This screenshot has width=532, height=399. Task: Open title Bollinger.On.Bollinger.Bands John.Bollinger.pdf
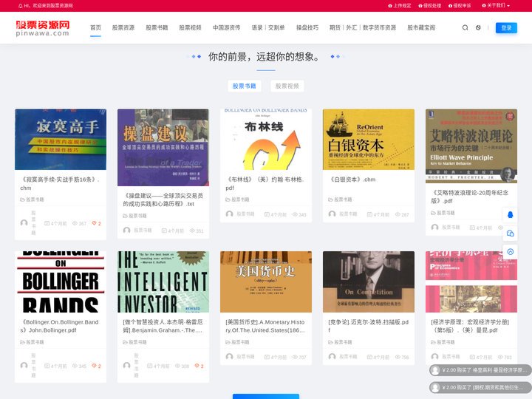click(59, 326)
